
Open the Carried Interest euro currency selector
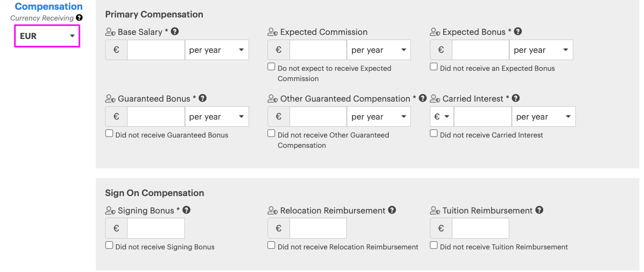tap(442, 117)
